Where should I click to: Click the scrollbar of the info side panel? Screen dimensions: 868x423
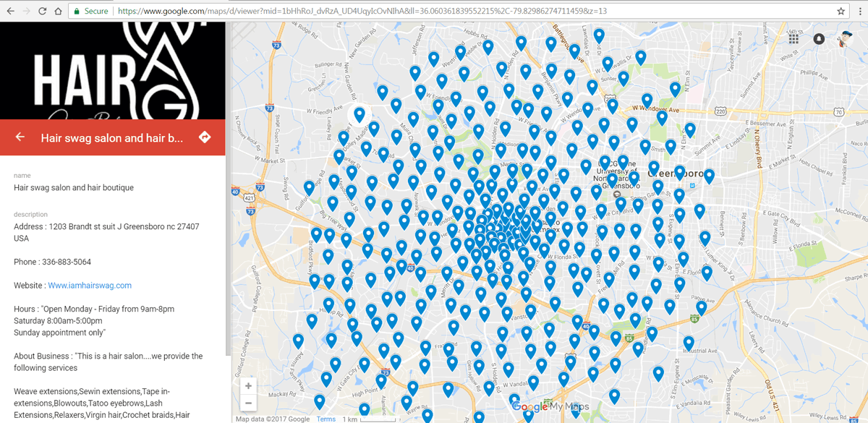click(229, 188)
